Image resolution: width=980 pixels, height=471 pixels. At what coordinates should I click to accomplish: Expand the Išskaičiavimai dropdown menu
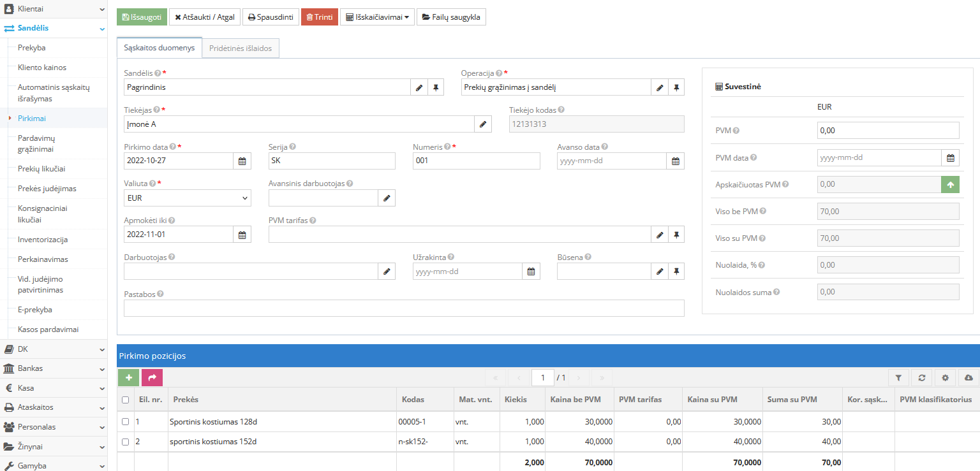[x=377, y=17]
